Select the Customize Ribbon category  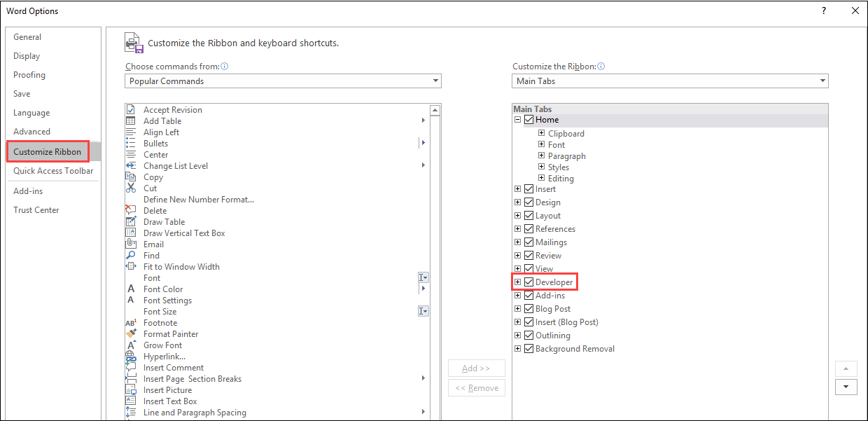pos(48,151)
